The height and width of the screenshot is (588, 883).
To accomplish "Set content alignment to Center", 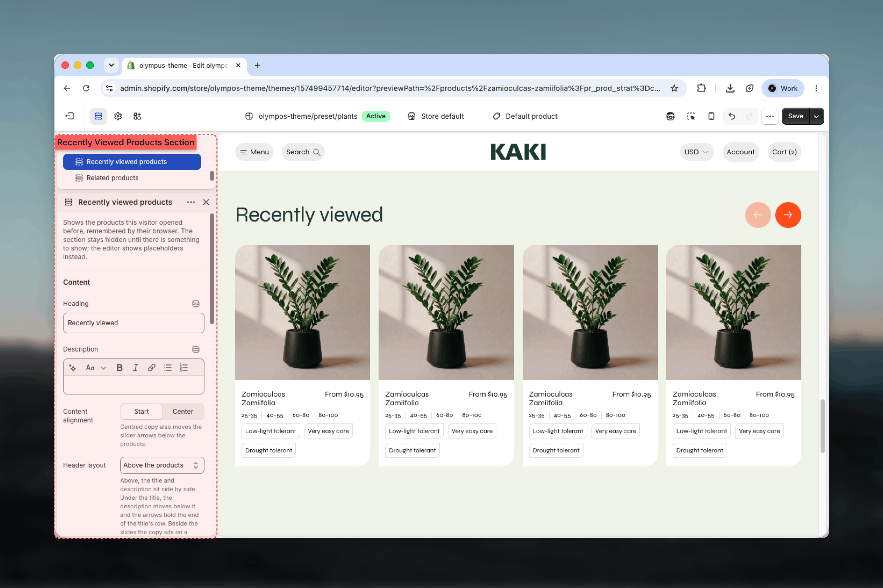I will pos(183,412).
